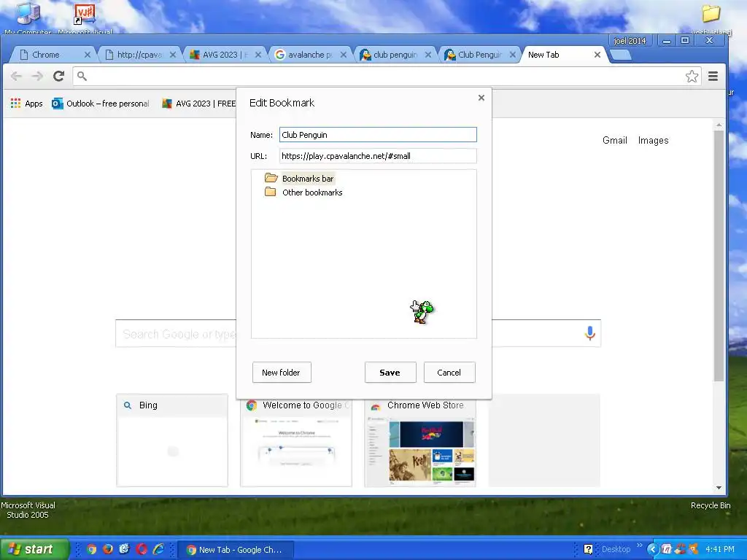Open the Apps shortcut on bookmarks bar
747x560 pixels.
point(27,104)
